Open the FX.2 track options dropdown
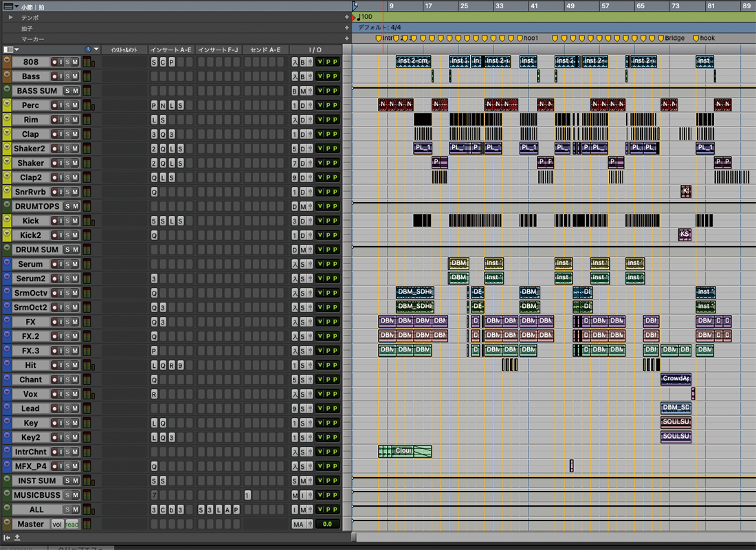This screenshot has width=756, height=550. (x=7, y=335)
